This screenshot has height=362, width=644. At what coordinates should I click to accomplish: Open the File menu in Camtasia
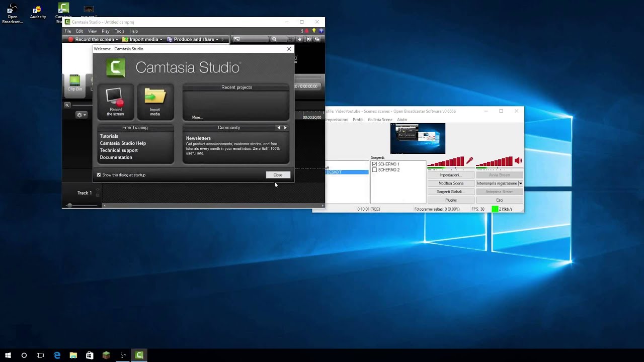67,31
